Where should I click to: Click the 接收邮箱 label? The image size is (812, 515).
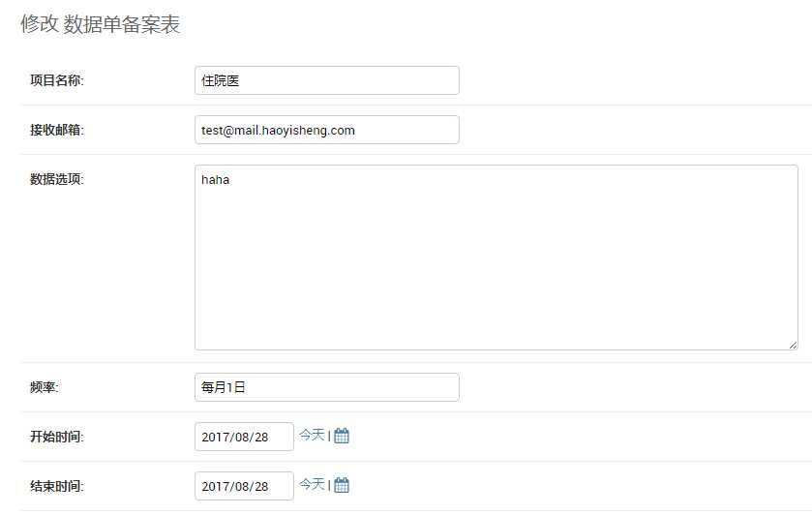[x=56, y=130]
